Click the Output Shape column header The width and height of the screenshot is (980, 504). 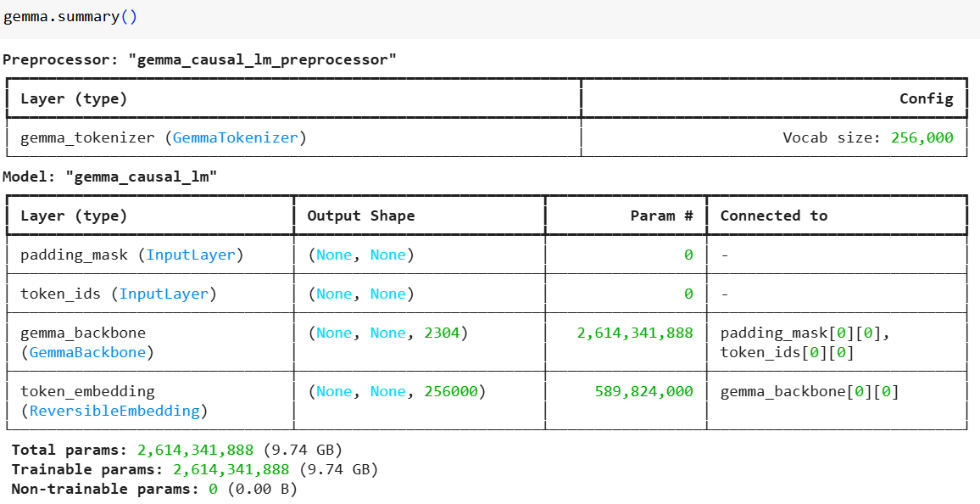pos(360,216)
